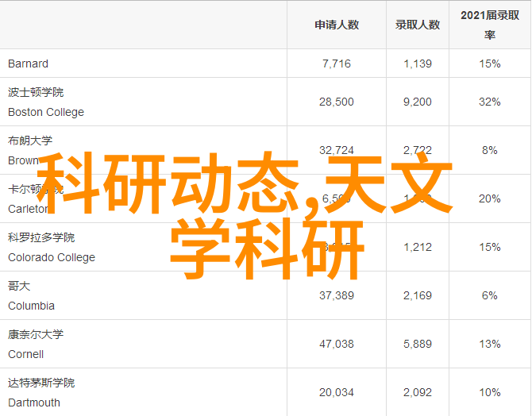This screenshot has width=532, height=416.
Task: Click the applicant count 37,389
Action: tap(337, 295)
